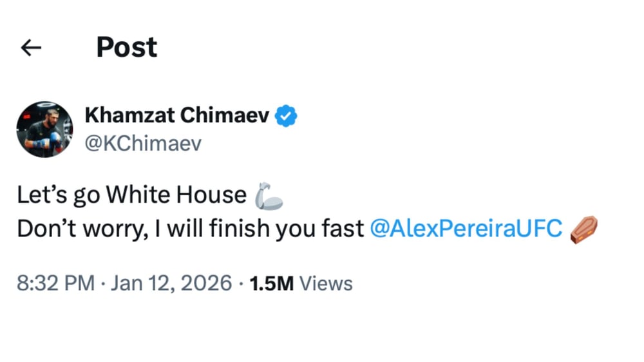Go back using the left arrow
Image resolution: width=644 pixels, height=362 pixels.
click(x=31, y=48)
